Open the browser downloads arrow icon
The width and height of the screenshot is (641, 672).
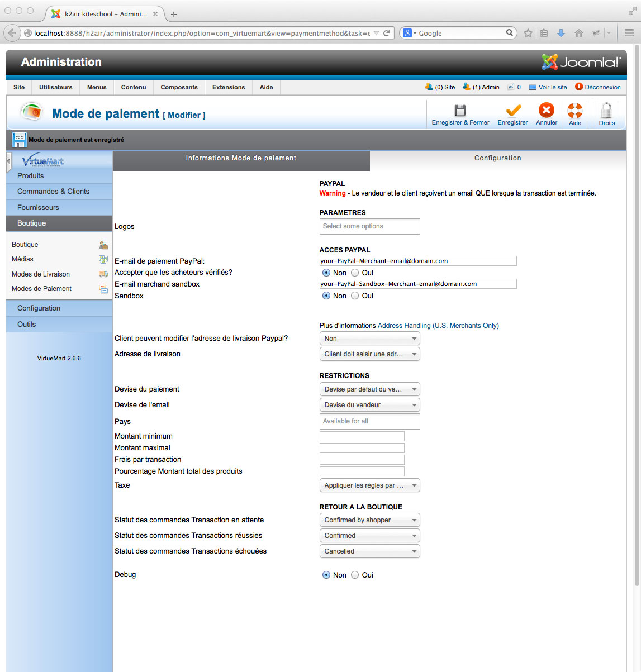coord(561,33)
